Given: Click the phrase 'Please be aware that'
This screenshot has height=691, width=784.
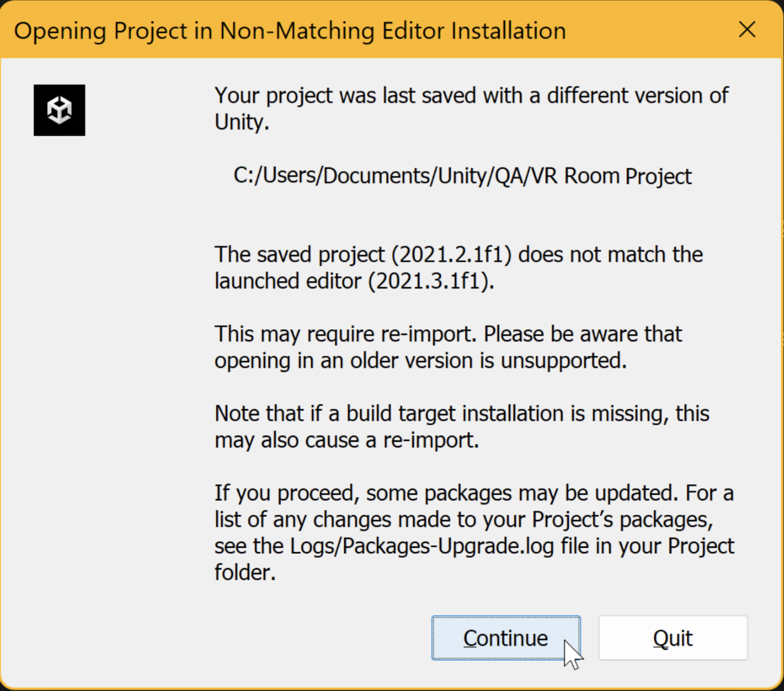Looking at the screenshot, I should coord(583,334).
